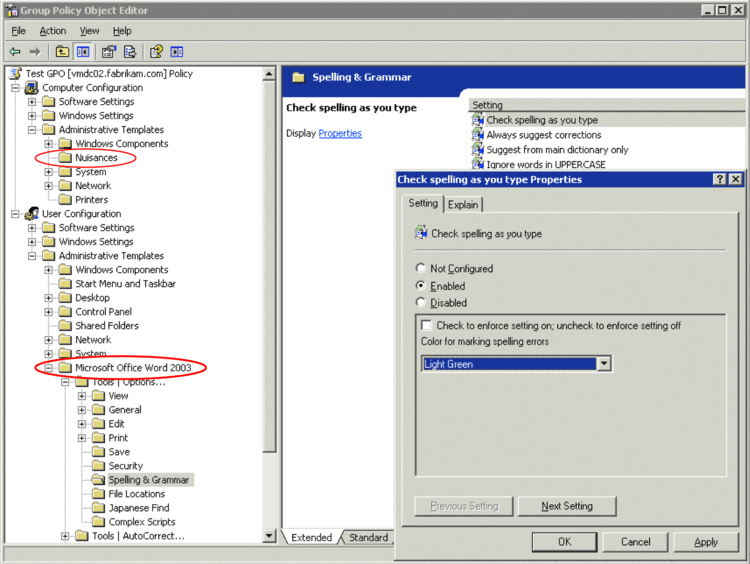Click the Export List toolbar icon

(x=130, y=52)
